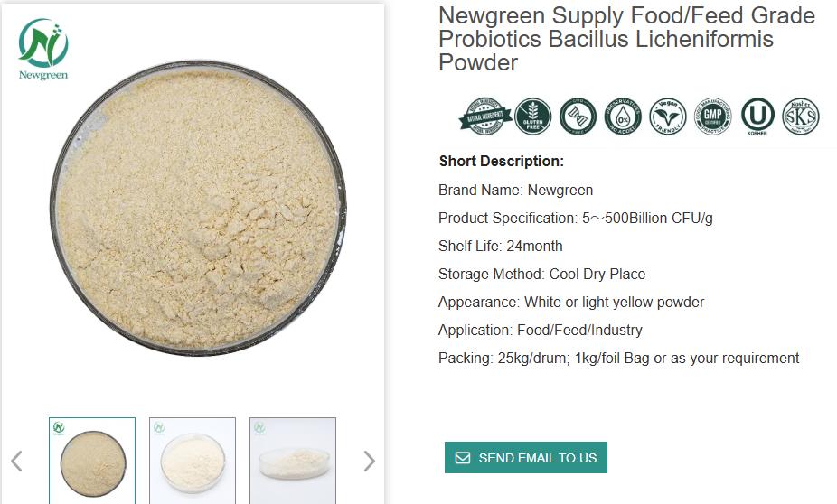Show next thumbnails with right arrow

click(369, 461)
